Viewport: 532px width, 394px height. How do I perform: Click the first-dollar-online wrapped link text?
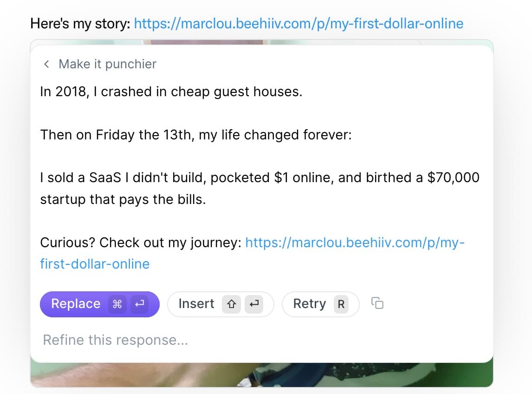click(x=95, y=264)
